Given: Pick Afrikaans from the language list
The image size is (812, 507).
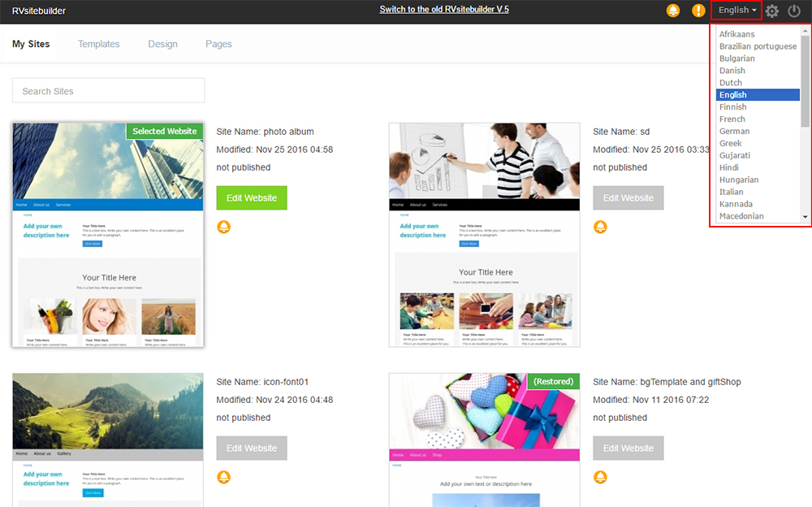Looking at the screenshot, I should point(737,34).
